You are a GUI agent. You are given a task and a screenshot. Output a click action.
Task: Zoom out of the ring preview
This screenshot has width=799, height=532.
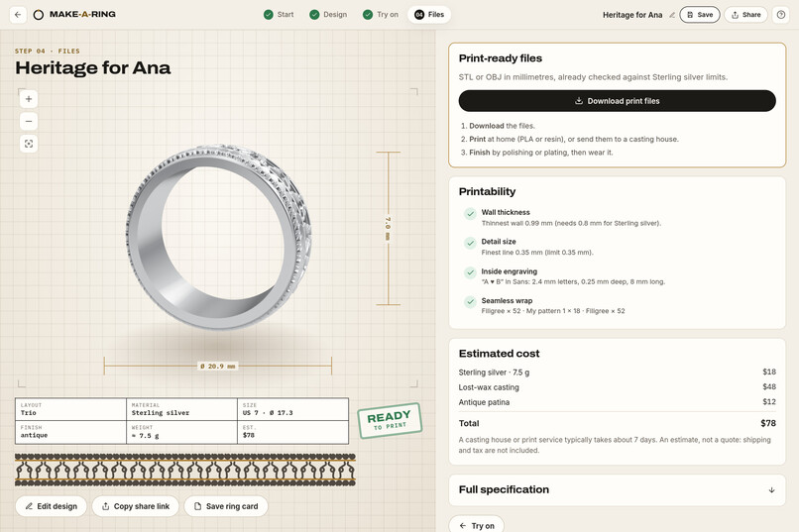tap(29, 121)
